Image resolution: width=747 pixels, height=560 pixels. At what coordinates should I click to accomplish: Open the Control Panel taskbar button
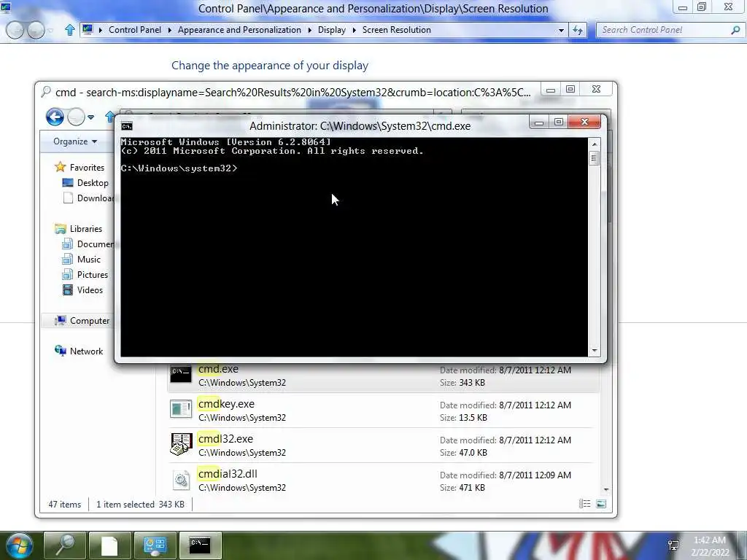[155, 545]
